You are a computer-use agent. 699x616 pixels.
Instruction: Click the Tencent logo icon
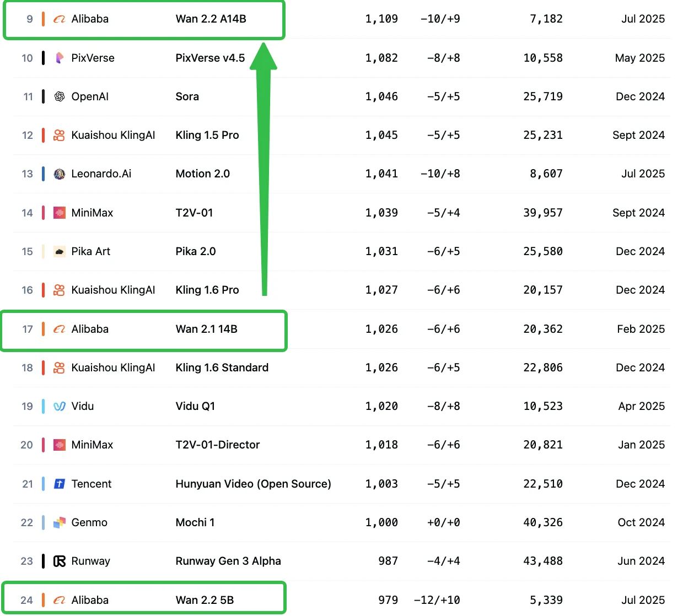pos(60,484)
